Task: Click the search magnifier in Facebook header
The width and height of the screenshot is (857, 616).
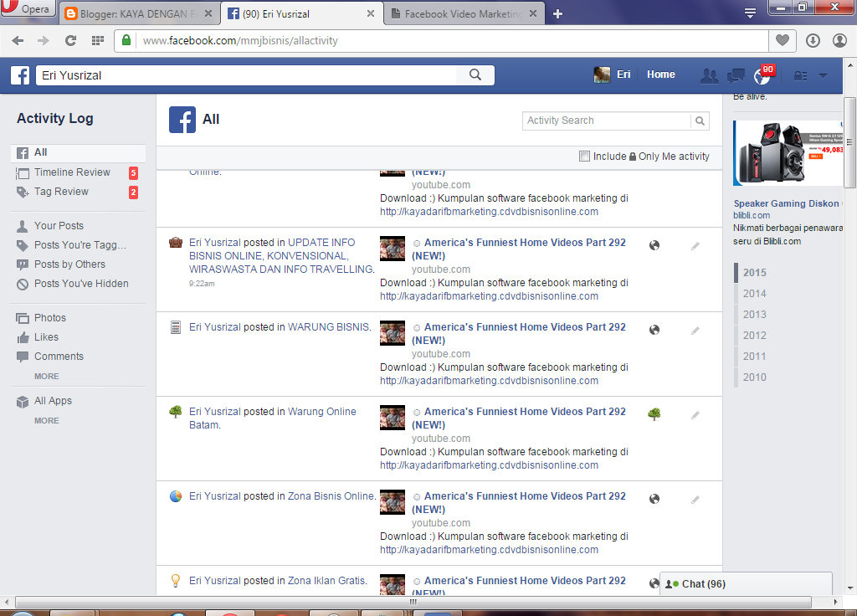Action: click(x=475, y=74)
